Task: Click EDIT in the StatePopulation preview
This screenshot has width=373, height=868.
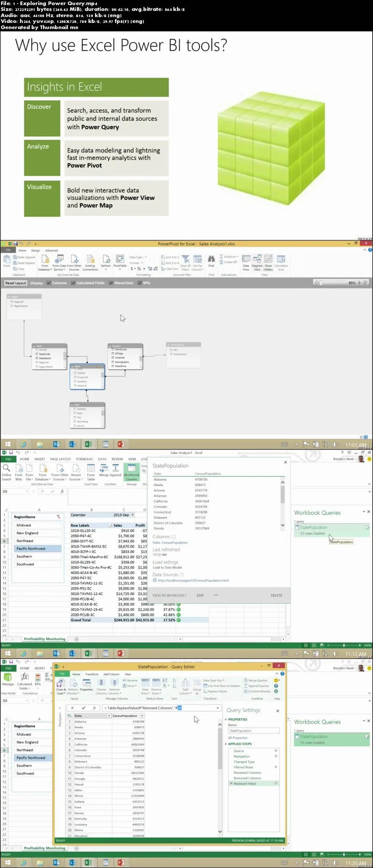Action: click(200, 596)
